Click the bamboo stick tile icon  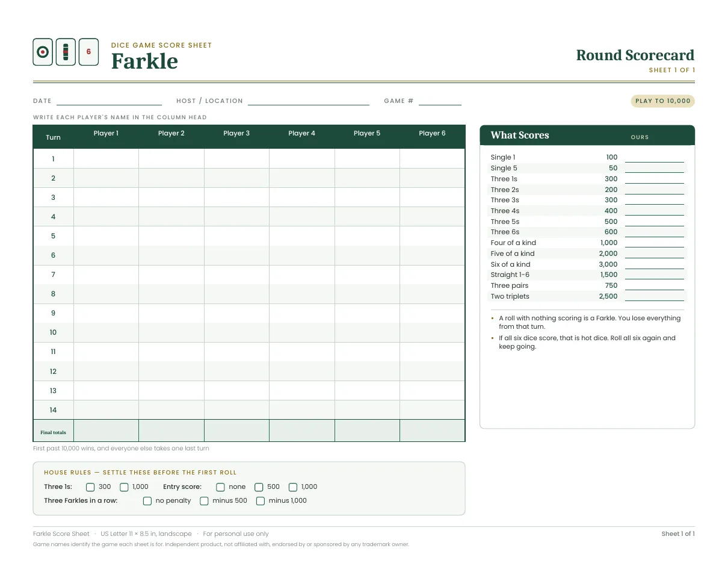[66, 52]
